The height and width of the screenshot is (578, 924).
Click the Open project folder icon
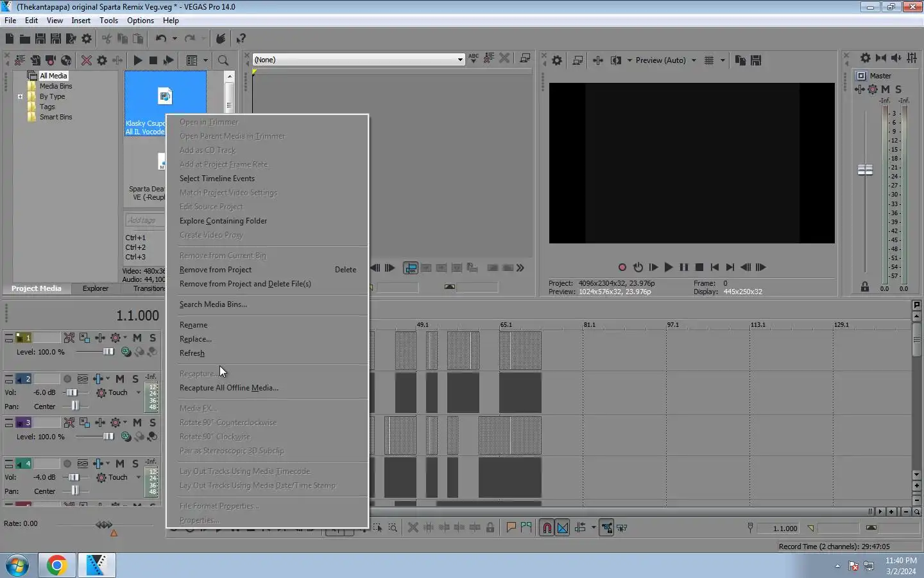coord(24,39)
